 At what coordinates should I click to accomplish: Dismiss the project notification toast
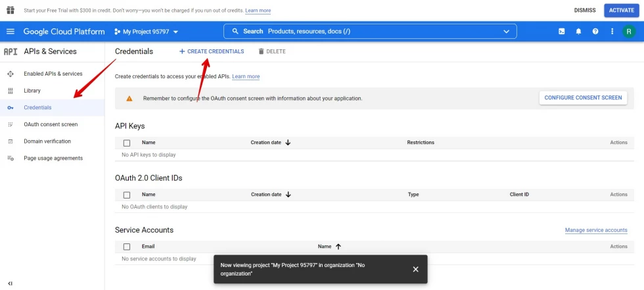415,270
